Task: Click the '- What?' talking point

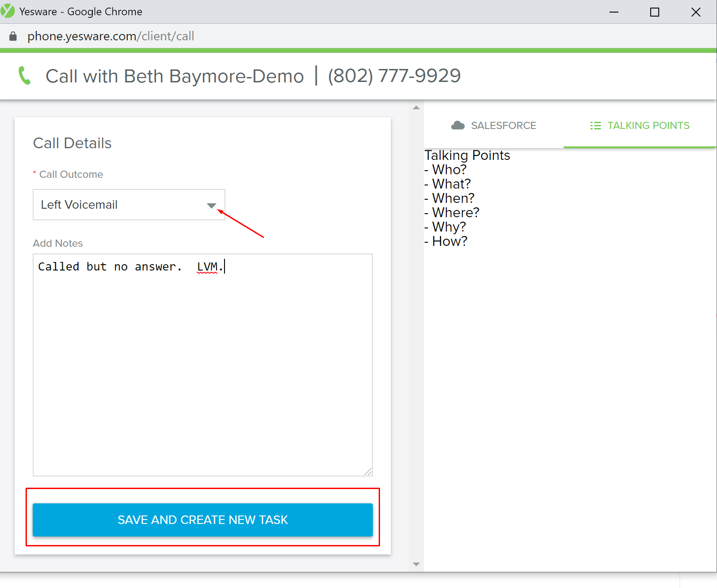Action: 448,184
